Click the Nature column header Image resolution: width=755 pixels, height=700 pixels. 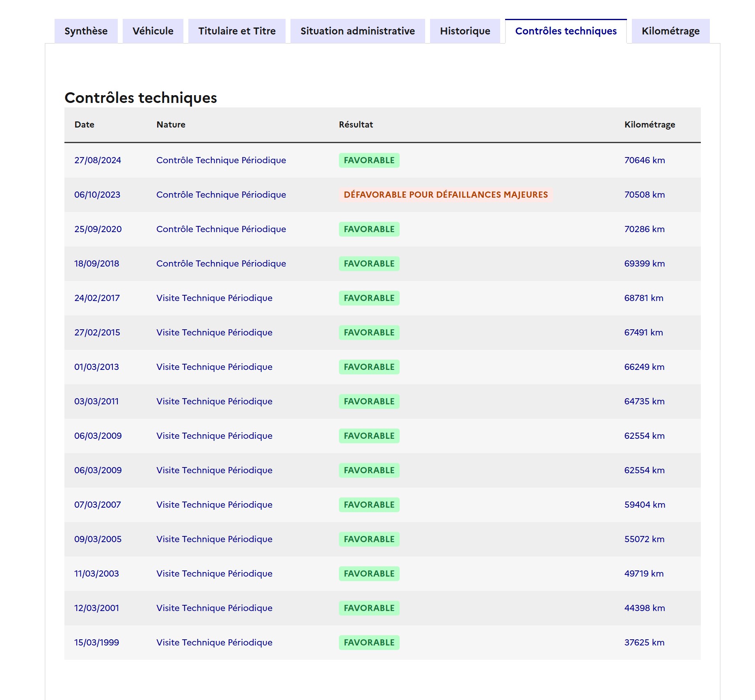171,125
